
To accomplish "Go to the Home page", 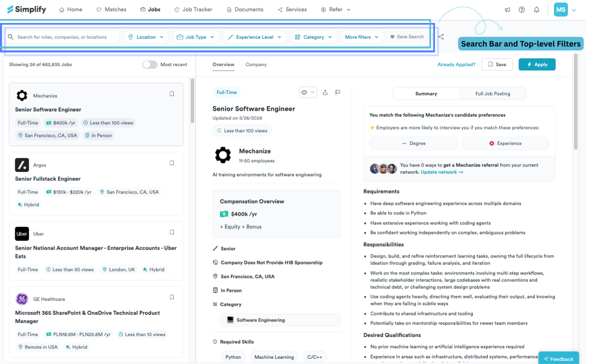I will click(71, 10).
